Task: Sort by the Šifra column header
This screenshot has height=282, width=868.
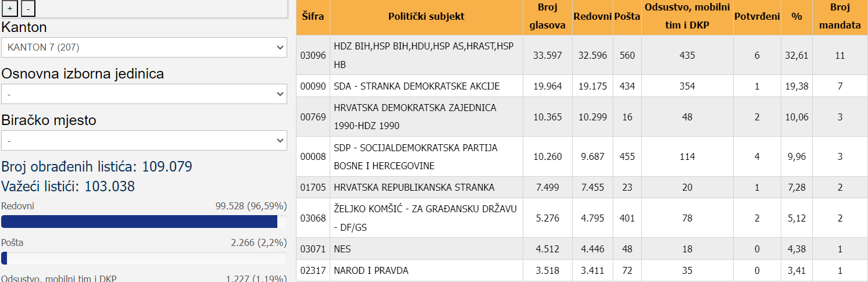Action: pyautogui.click(x=313, y=17)
